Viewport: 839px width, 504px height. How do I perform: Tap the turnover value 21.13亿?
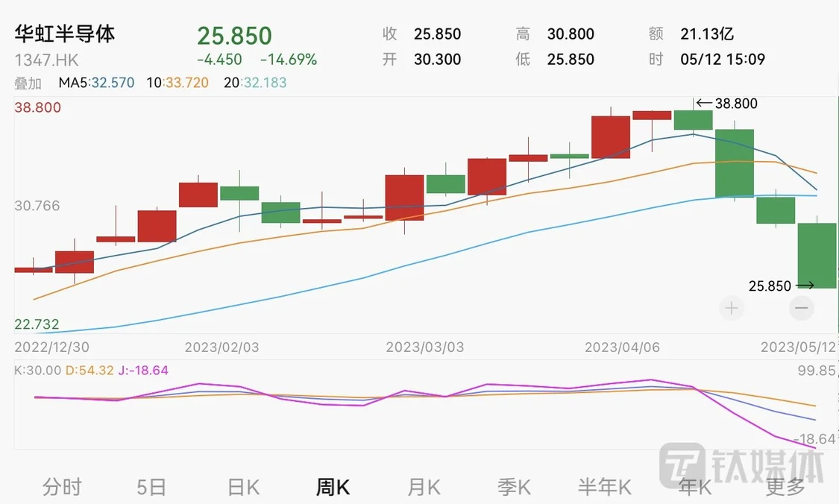[707, 34]
